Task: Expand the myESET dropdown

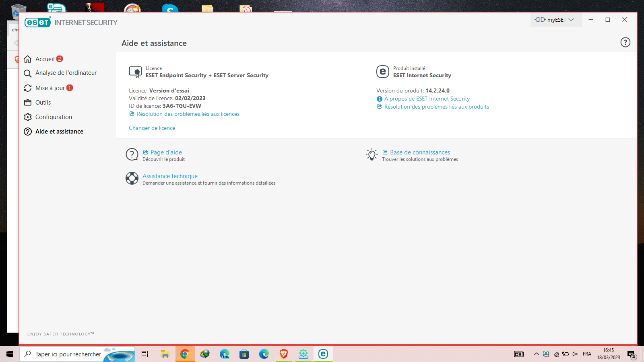Action: coord(556,20)
